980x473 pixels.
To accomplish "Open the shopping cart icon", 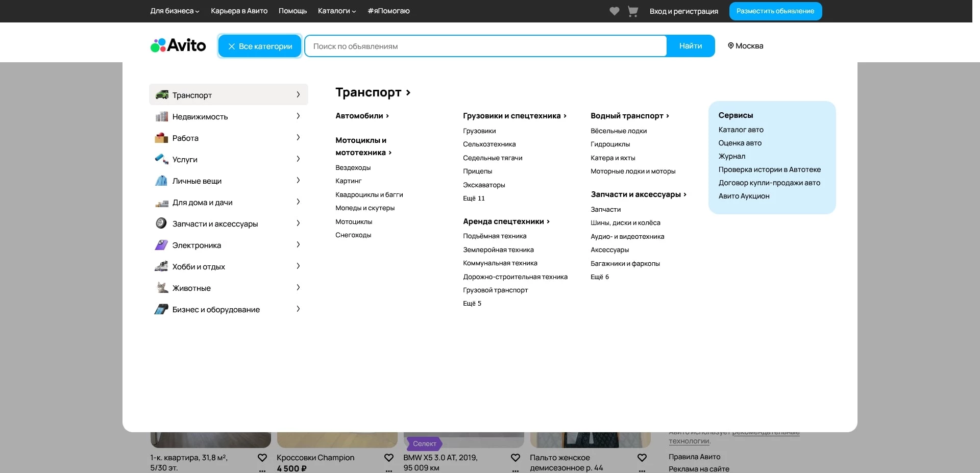I will [633, 11].
